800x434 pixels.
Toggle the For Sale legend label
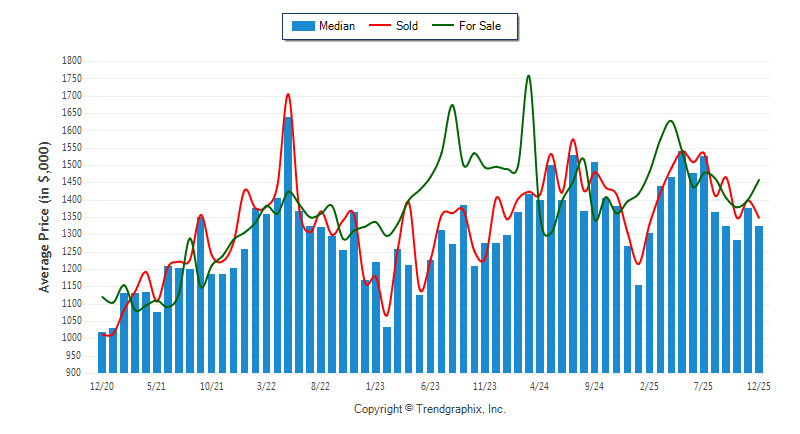[x=487, y=26]
